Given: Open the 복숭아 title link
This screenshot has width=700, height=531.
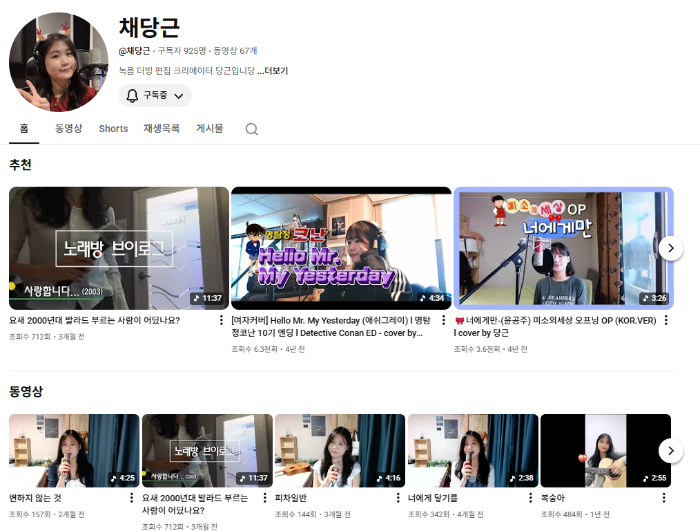Looking at the screenshot, I should (553, 498).
